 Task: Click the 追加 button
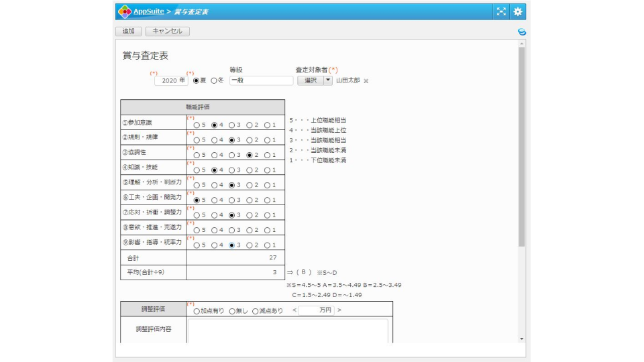click(x=129, y=32)
